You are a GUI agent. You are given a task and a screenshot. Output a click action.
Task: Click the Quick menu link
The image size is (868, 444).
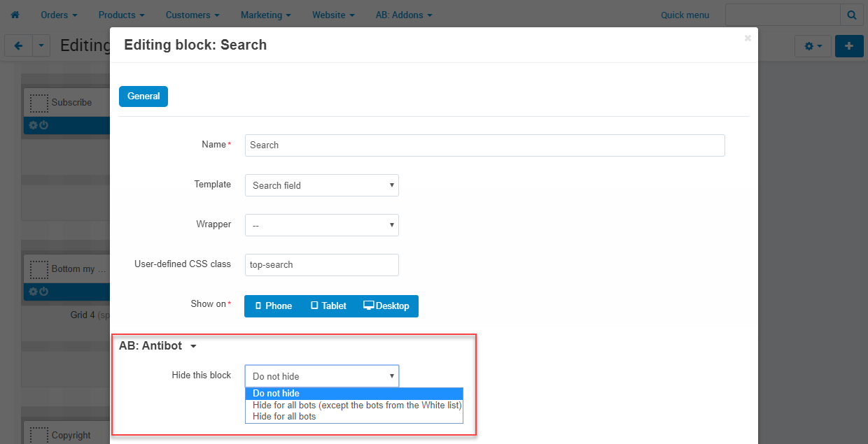pyautogui.click(x=685, y=15)
